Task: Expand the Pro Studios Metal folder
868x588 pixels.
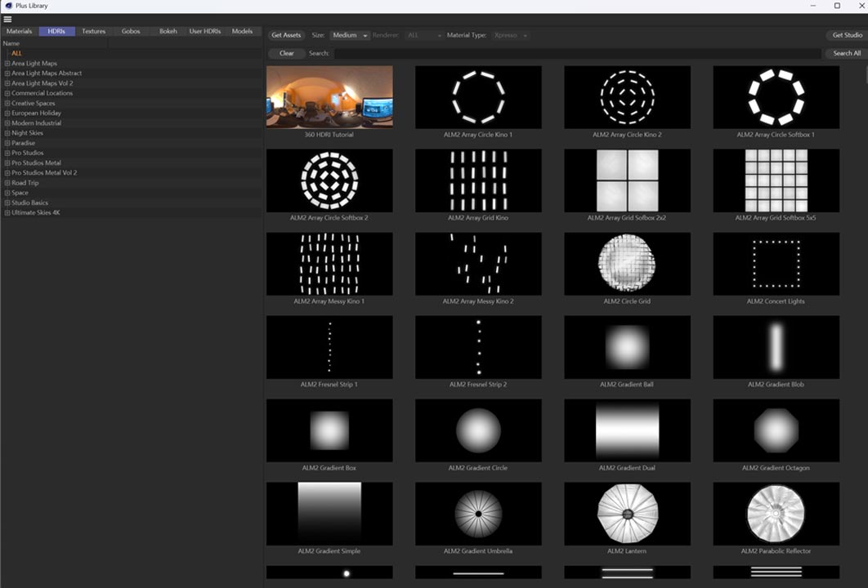Action: tap(7, 163)
